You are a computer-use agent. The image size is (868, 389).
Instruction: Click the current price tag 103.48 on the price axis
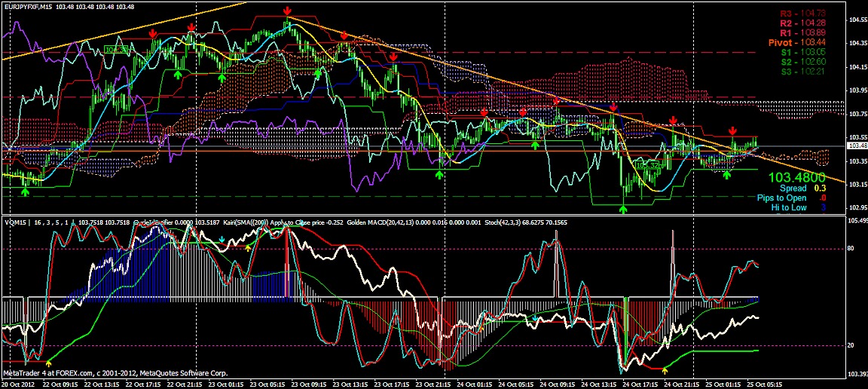click(857, 145)
